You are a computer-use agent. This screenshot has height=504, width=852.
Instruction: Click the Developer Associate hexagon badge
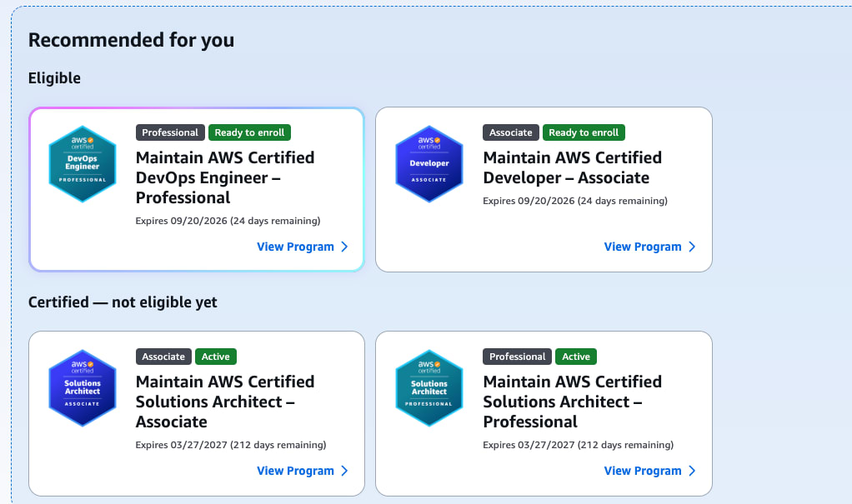point(429,164)
